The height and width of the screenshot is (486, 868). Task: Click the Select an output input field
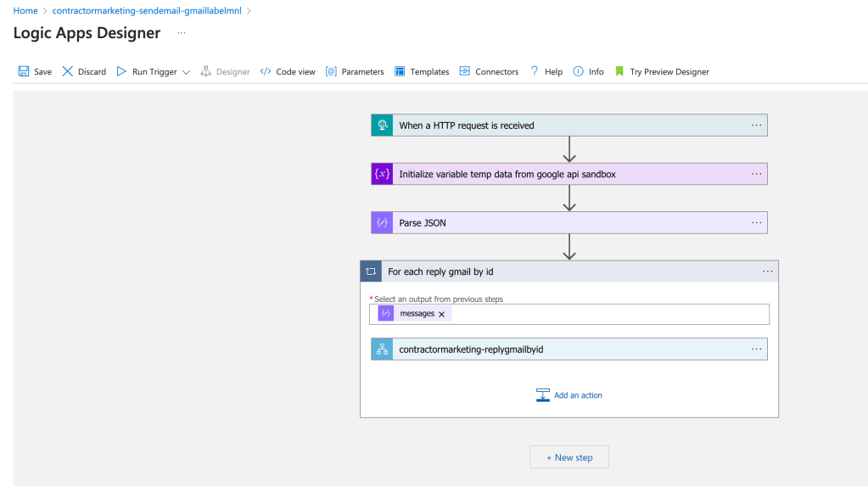point(569,314)
